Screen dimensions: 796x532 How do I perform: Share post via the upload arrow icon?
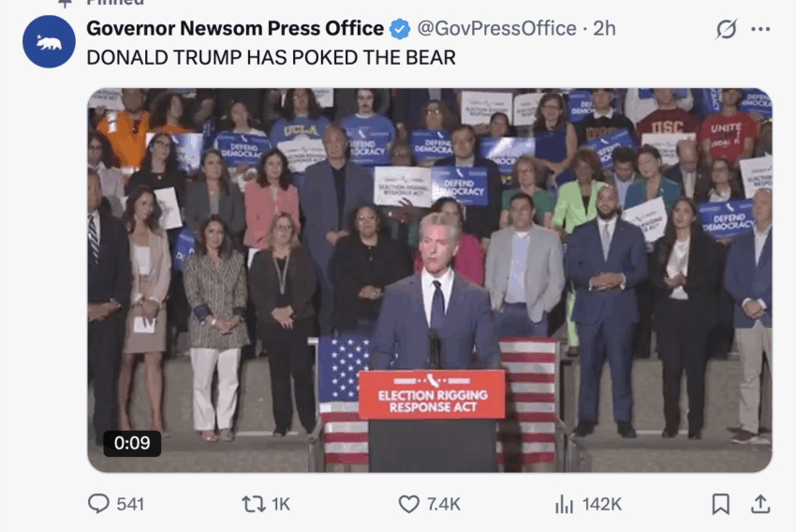(760, 504)
